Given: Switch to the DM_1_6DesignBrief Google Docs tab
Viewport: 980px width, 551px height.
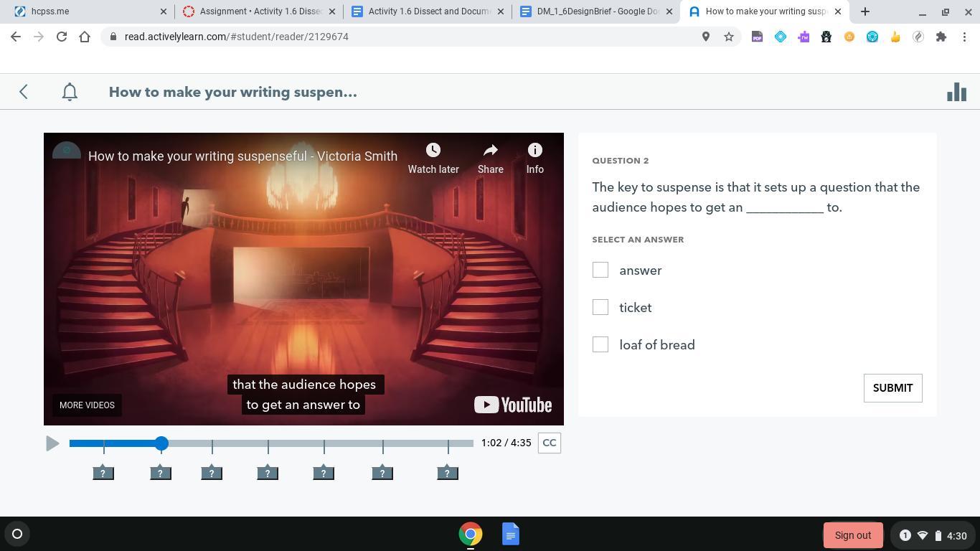Looking at the screenshot, I should pos(595,11).
